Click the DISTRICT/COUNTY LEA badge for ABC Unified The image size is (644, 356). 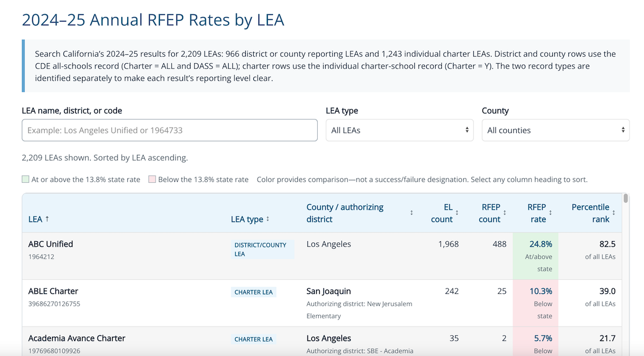tap(262, 249)
